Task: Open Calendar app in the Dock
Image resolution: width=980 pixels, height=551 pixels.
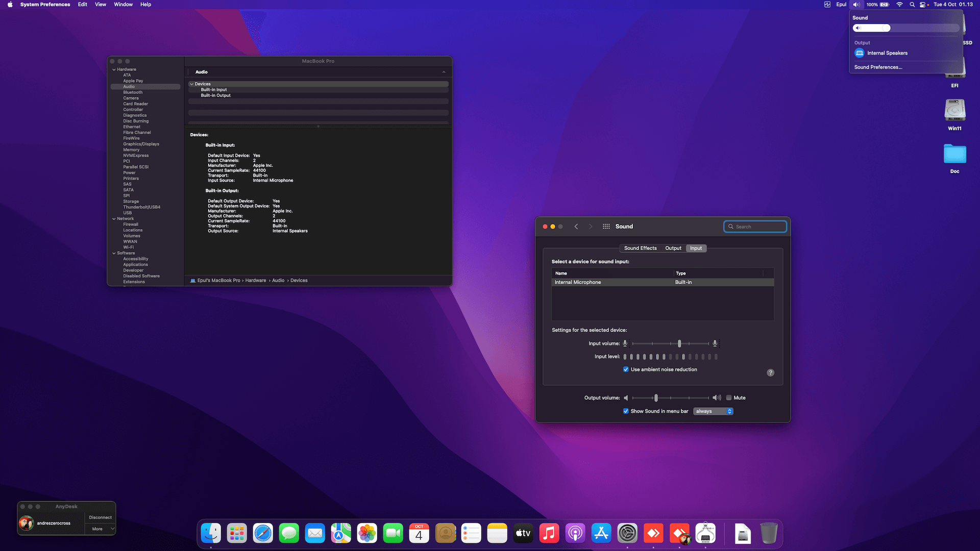Action: 419,533
